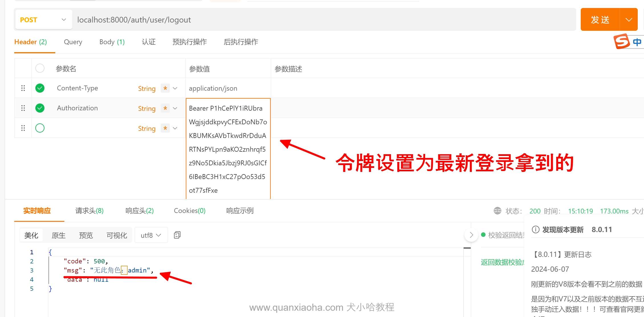The width and height of the screenshot is (644, 317).
Task: Click the required asterisk on Content-Type row
Action: click(165, 88)
